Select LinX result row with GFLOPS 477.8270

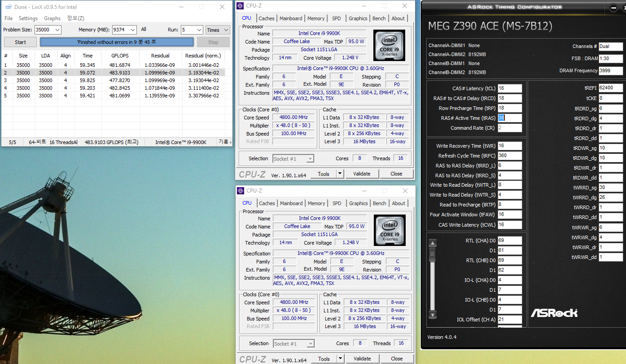coord(113,80)
